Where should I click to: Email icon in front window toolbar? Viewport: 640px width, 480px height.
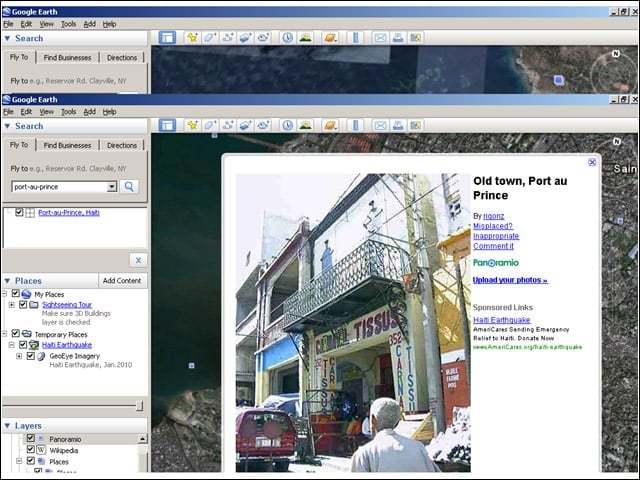tap(380, 125)
